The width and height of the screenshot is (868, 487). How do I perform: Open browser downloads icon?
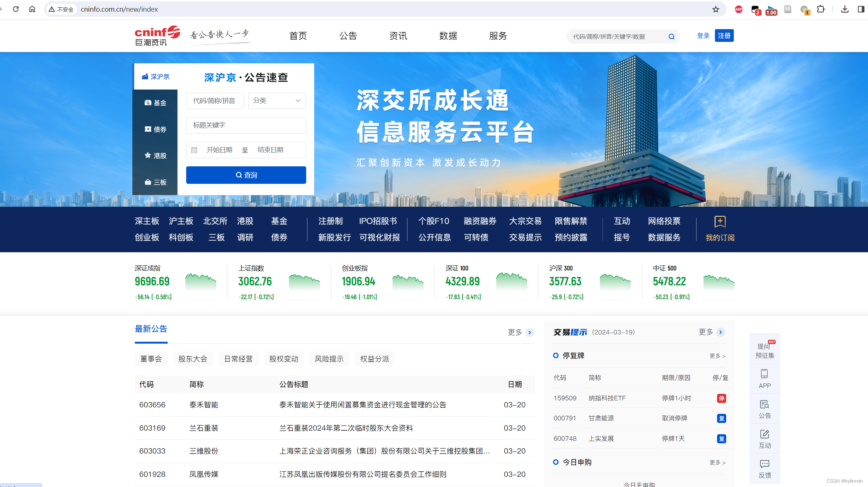tap(845, 9)
